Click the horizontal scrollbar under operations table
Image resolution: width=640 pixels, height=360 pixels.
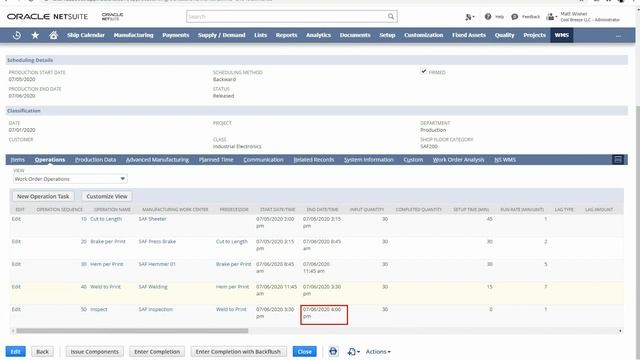[132, 331]
